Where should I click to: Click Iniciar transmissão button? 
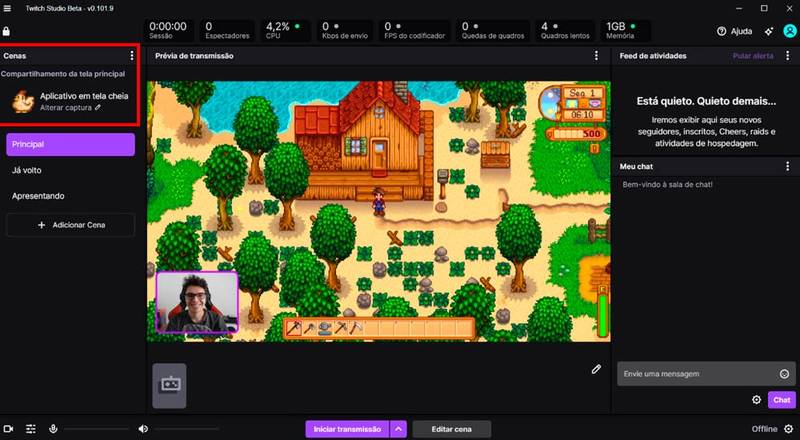pos(347,429)
